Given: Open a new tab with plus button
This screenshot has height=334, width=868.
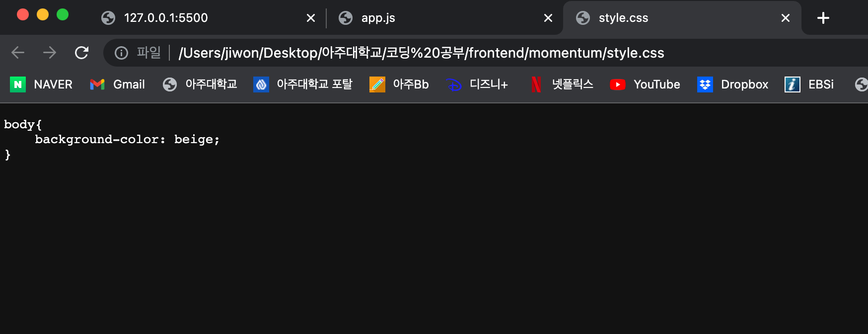Looking at the screenshot, I should (823, 18).
